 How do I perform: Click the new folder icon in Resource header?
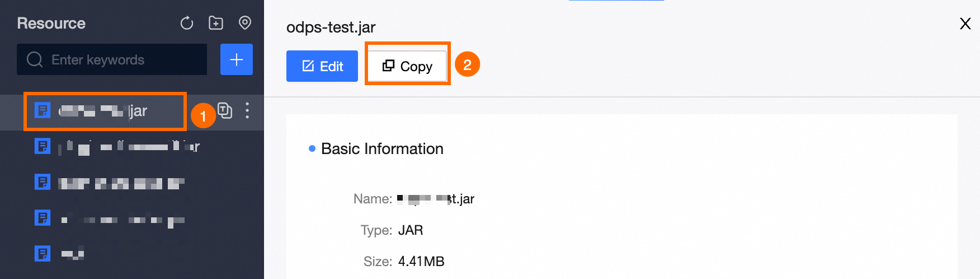(x=216, y=23)
